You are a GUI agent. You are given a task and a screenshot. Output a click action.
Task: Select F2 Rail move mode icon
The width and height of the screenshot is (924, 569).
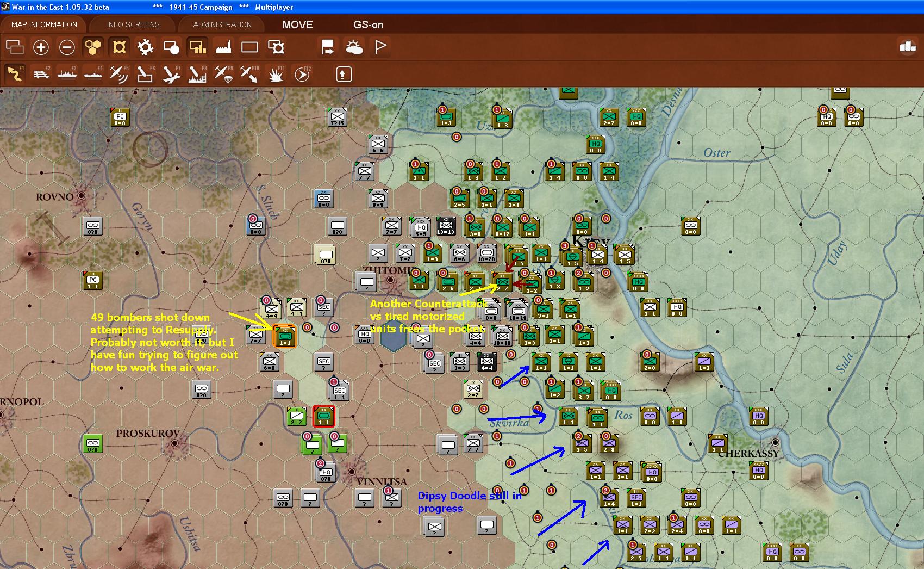pyautogui.click(x=41, y=74)
